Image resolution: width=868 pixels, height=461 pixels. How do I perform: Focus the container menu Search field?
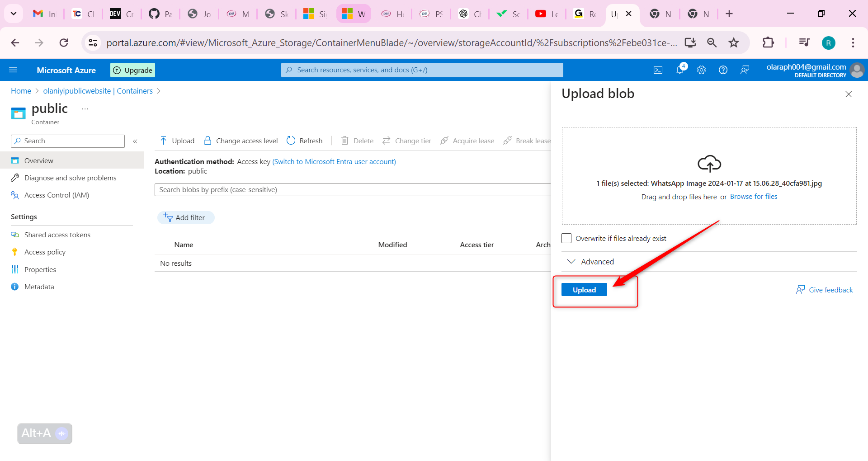click(x=68, y=141)
